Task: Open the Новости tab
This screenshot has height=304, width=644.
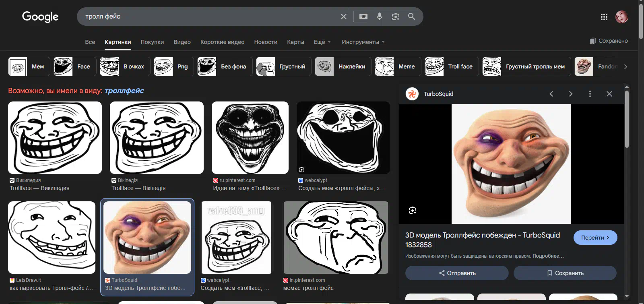Action: (x=266, y=42)
